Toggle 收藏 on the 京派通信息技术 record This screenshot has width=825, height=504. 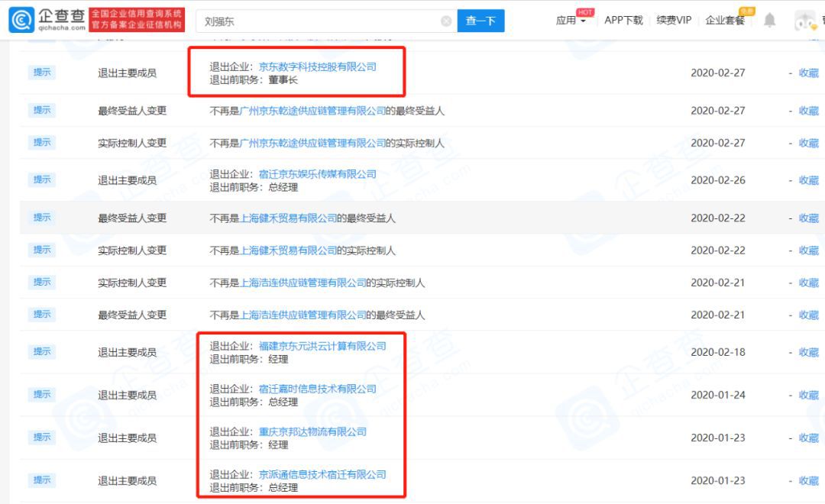point(809,480)
